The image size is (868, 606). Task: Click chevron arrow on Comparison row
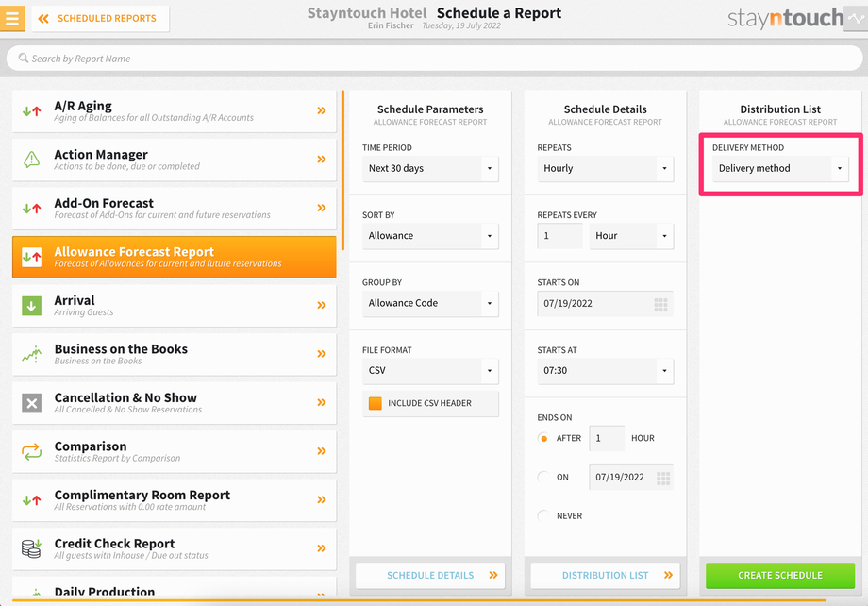pos(322,451)
